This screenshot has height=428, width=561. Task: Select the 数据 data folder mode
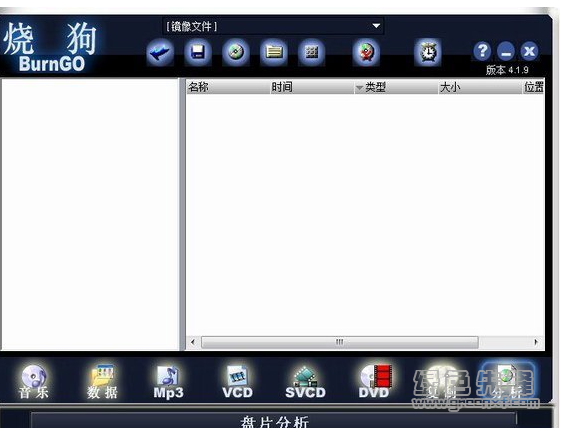tap(102, 382)
